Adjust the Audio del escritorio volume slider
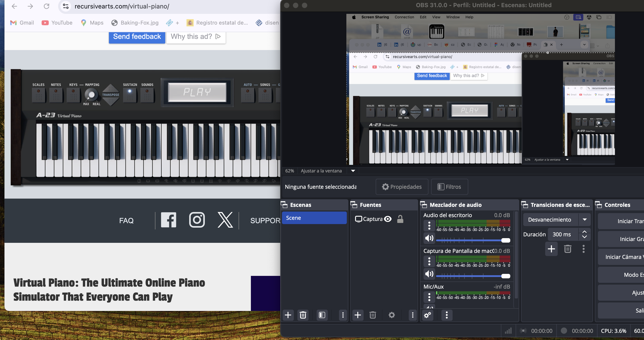Viewport: 644px width, 340px height. 473,240
